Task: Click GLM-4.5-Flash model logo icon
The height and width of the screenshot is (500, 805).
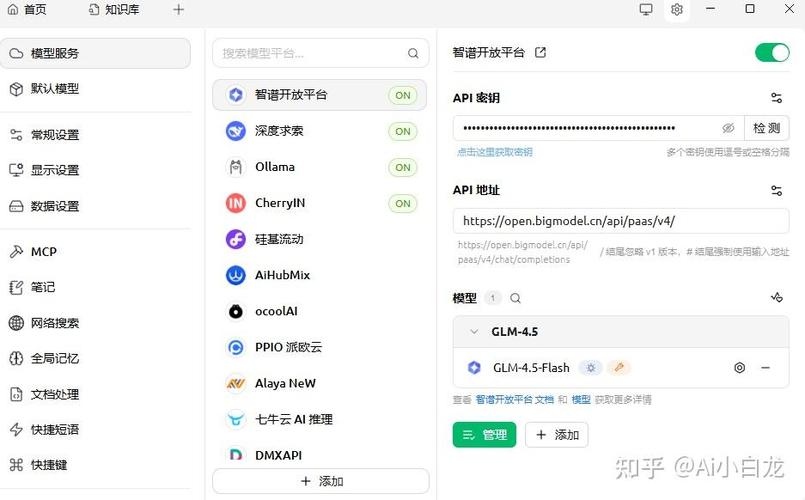Action: [x=474, y=368]
